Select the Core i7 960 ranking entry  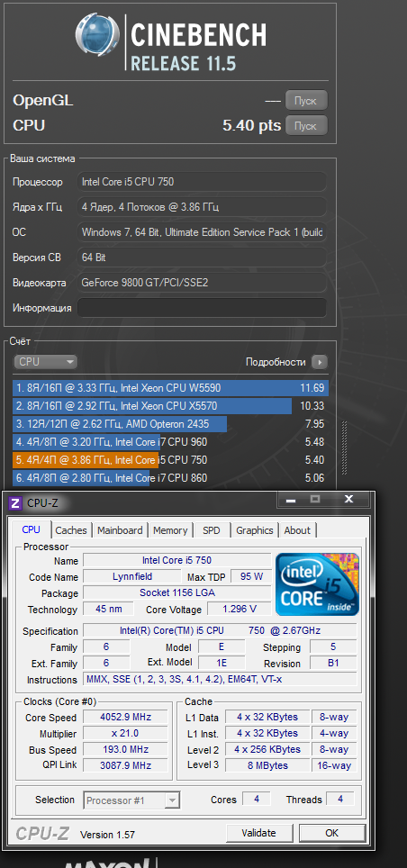click(x=170, y=442)
